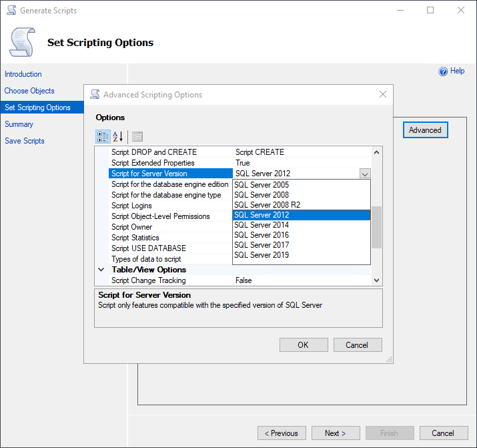Select the Script Logins row
The width and height of the screenshot is (477, 448).
171,206
